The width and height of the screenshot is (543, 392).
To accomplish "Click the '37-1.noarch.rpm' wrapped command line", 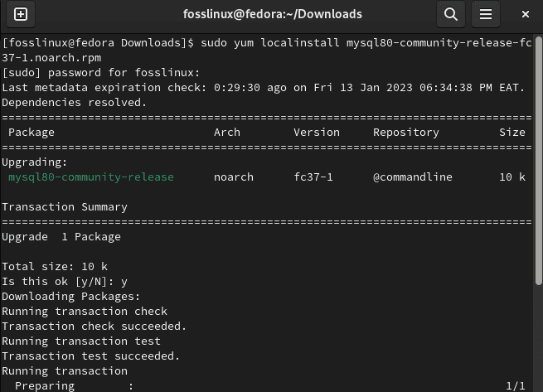I will (51, 58).
